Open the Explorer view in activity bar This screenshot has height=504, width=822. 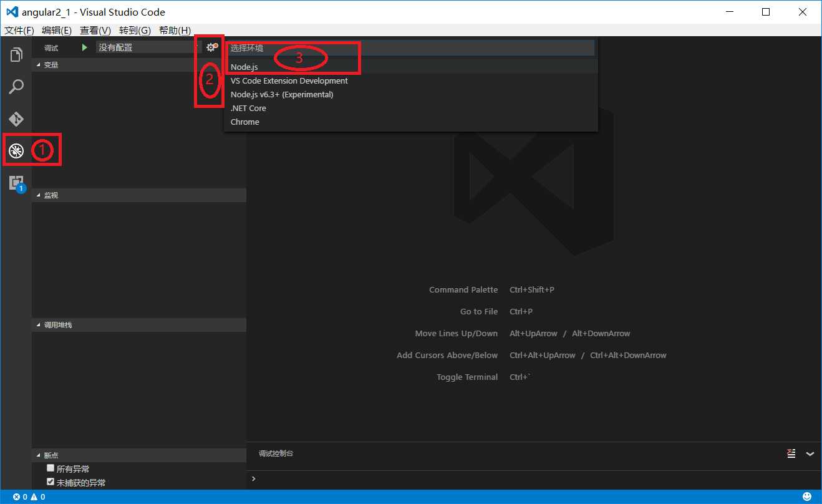click(x=16, y=55)
